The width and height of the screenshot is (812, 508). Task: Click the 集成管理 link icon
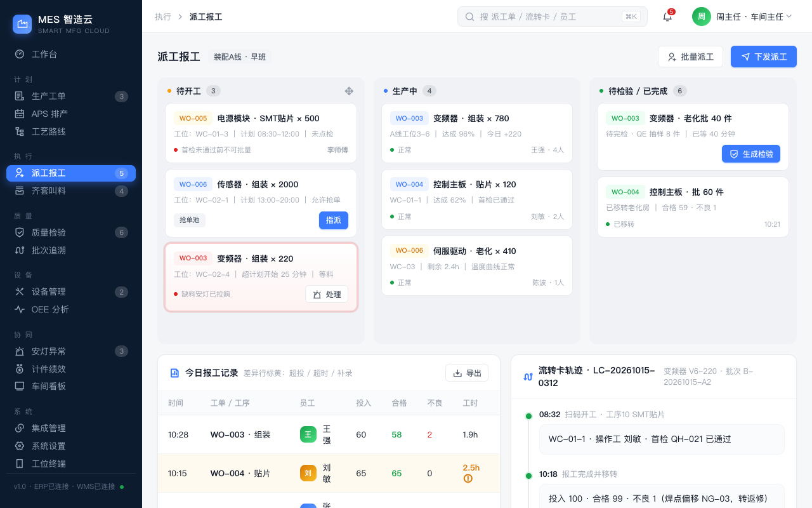20,428
